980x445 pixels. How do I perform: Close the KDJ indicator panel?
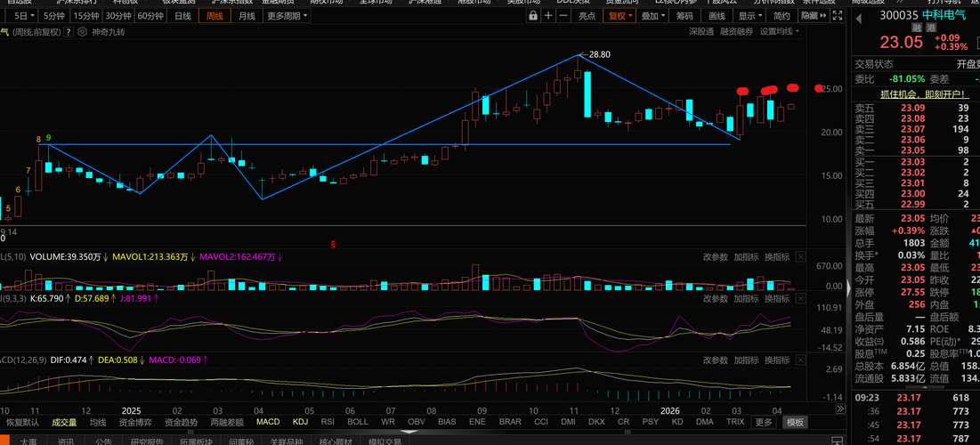(799, 299)
